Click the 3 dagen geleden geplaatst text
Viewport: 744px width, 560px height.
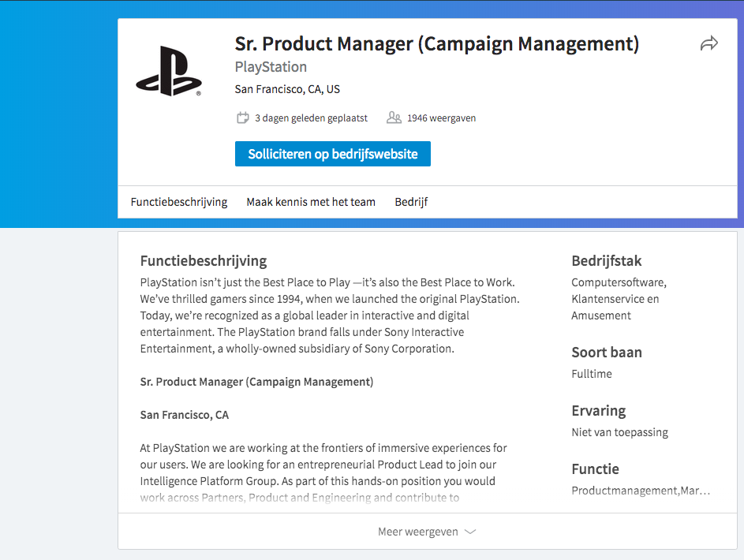(311, 118)
